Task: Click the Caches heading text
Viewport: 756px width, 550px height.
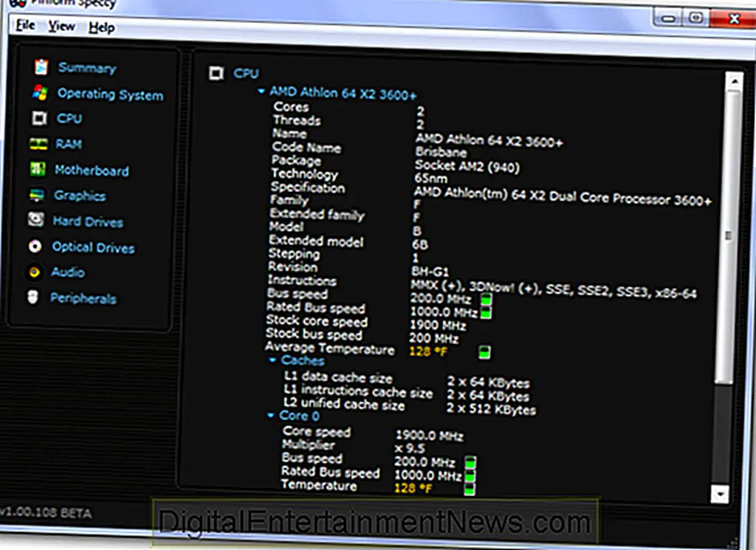Action: click(303, 360)
